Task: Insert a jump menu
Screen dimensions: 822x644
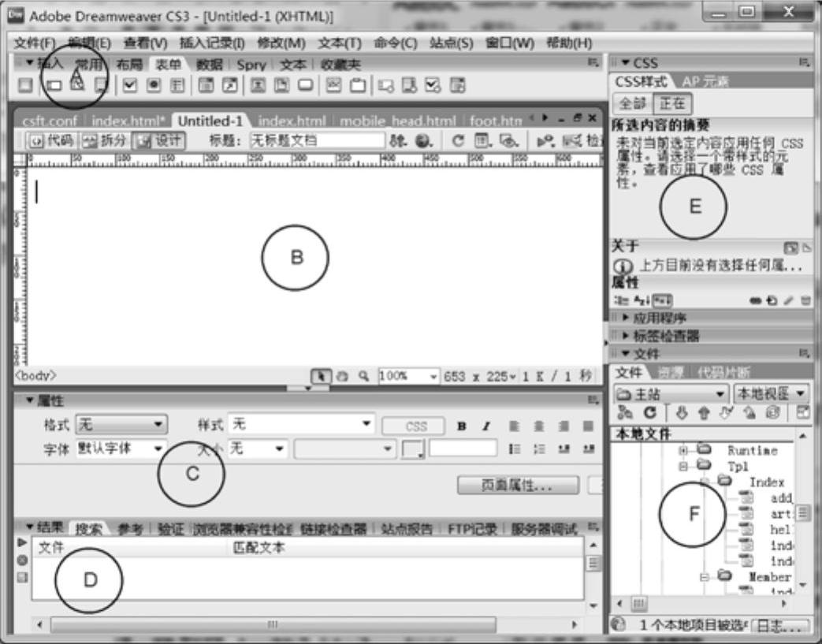Action: (x=230, y=85)
